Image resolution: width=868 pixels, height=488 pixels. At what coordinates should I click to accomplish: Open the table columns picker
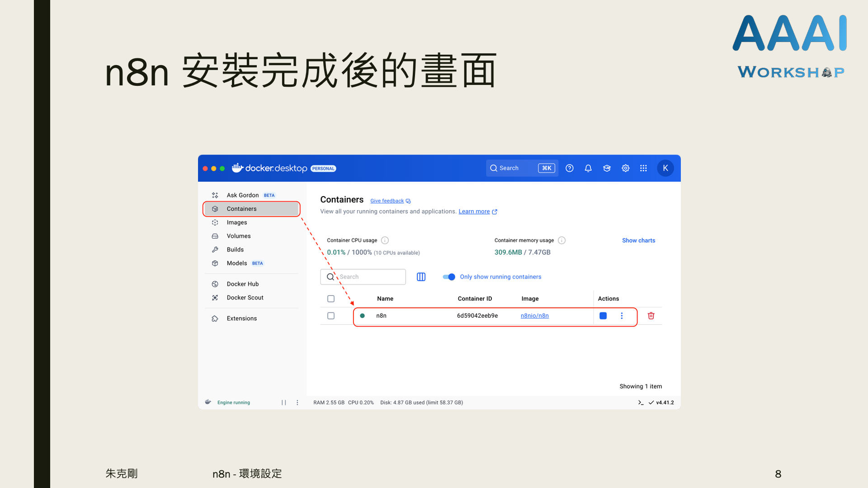point(421,277)
